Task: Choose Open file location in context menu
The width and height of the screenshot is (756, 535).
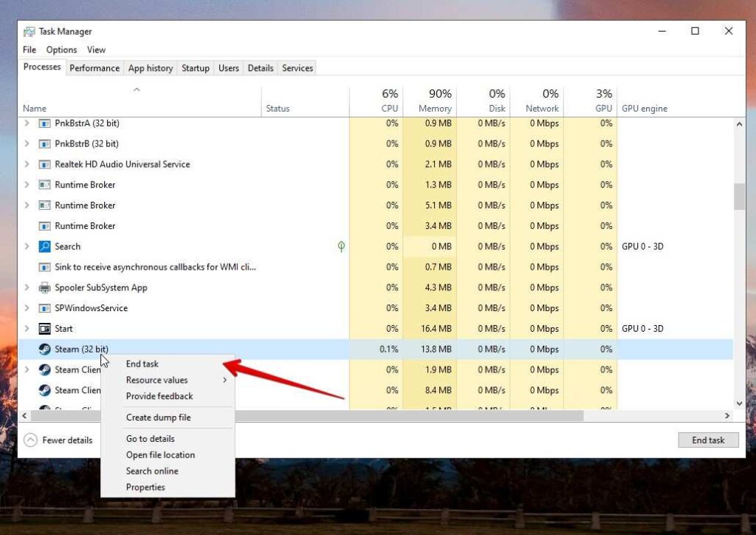Action: point(160,454)
